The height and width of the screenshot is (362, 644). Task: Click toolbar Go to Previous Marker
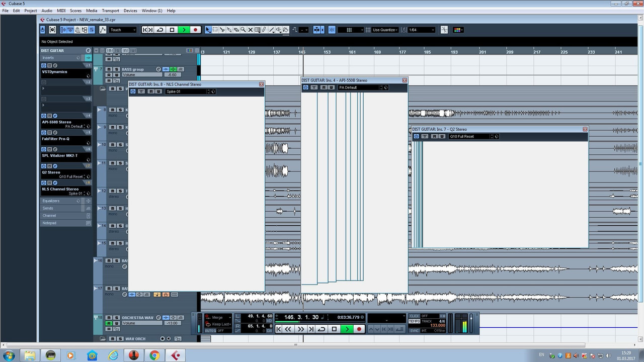point(145,30)
